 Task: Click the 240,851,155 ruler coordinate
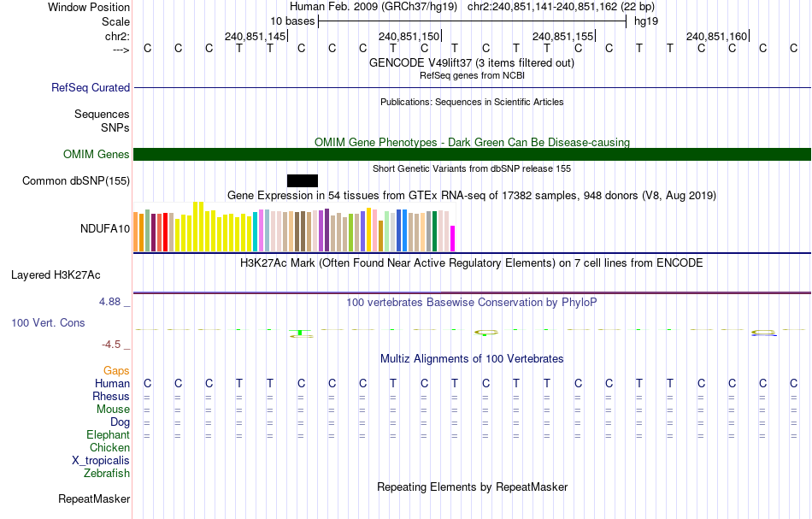562,36
